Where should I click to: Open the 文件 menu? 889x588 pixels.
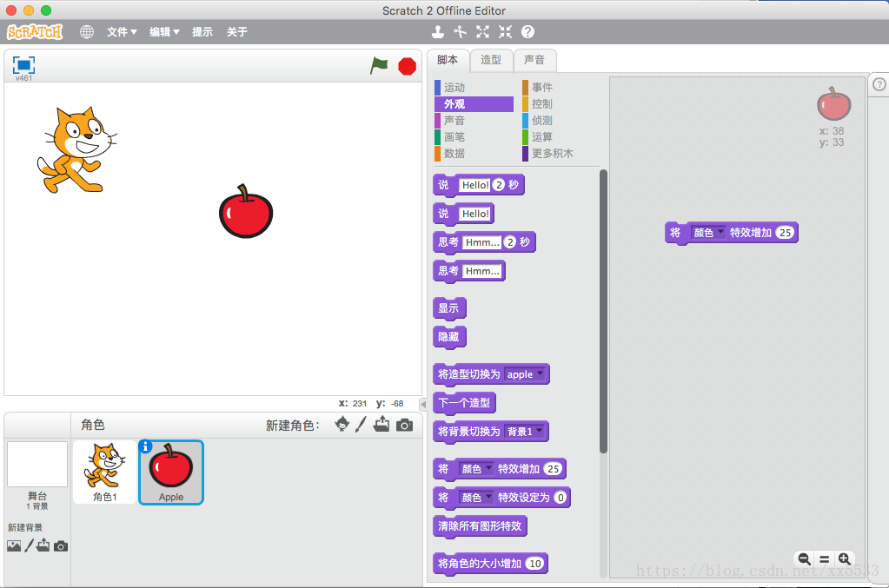[122, 32]
